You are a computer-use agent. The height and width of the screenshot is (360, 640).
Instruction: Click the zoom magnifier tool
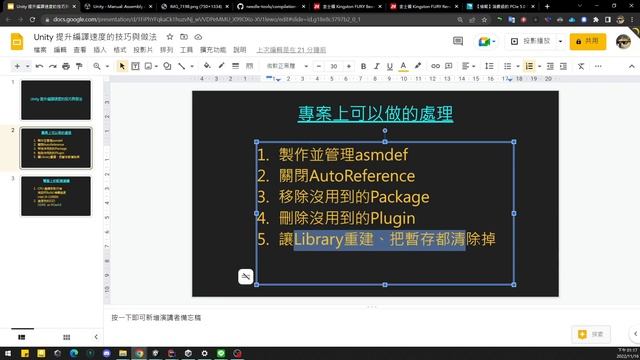click(x=97, y=66)
